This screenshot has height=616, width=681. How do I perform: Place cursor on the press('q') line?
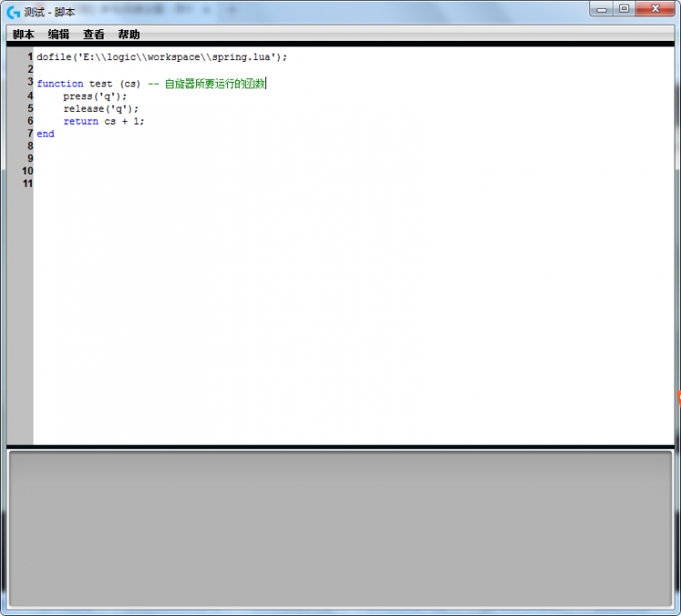95,96
